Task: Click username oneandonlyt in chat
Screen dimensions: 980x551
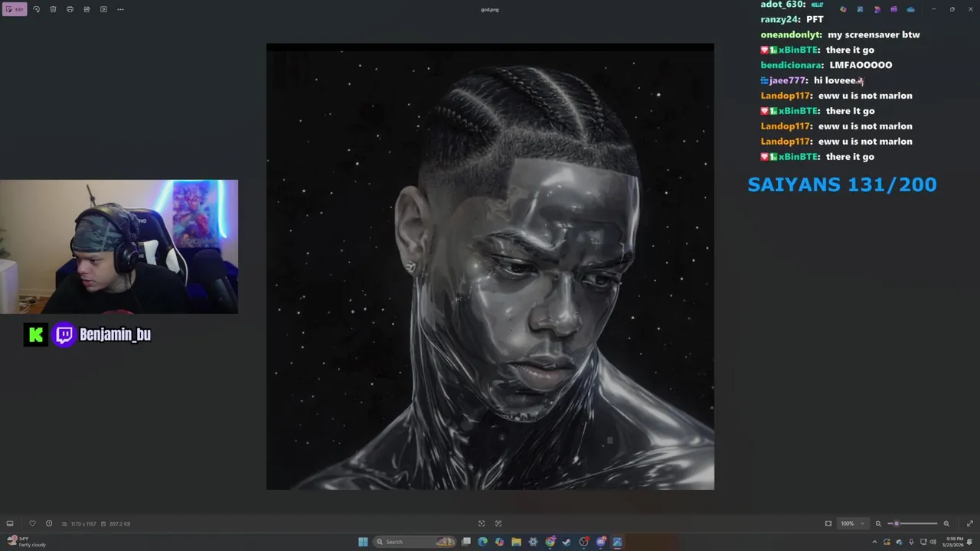Action: click(791, 34)
